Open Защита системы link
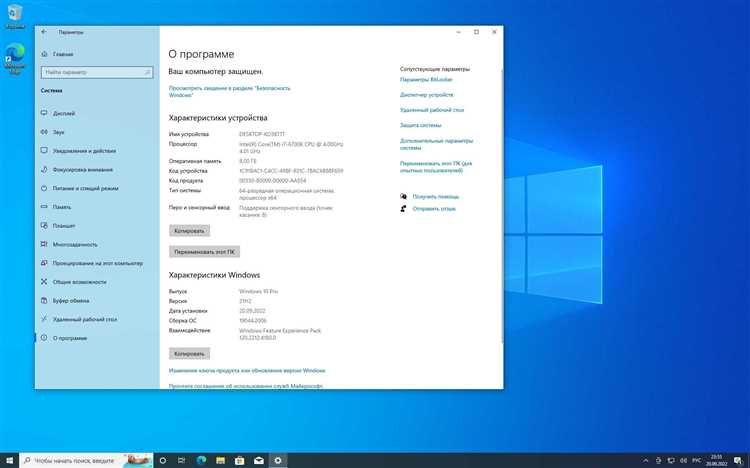The image size is (750, 468). 420,125
